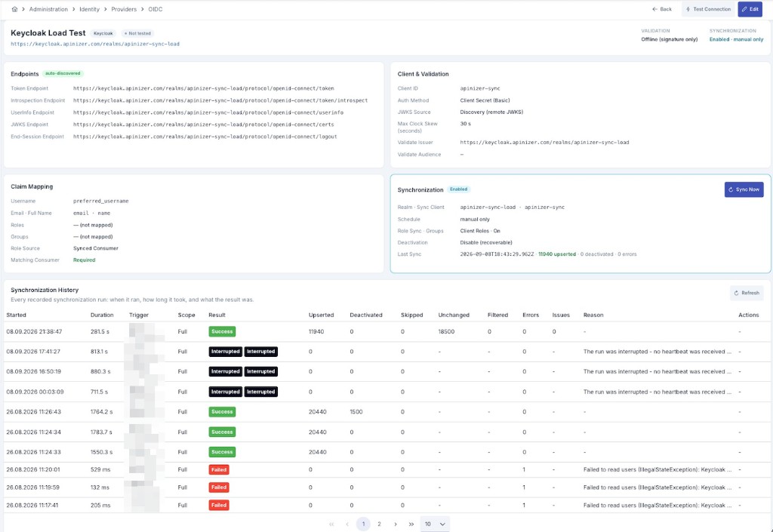Go to first page of history
Viewport: 773px width, 532px height.
point(331,524)
